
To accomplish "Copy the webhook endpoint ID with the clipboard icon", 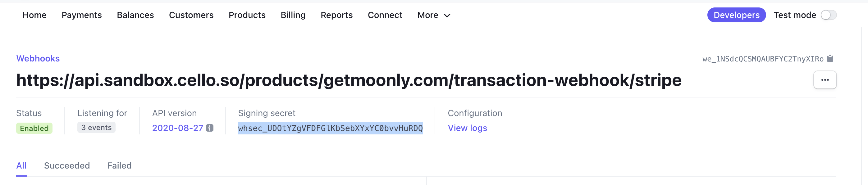I will coord(830,59).
